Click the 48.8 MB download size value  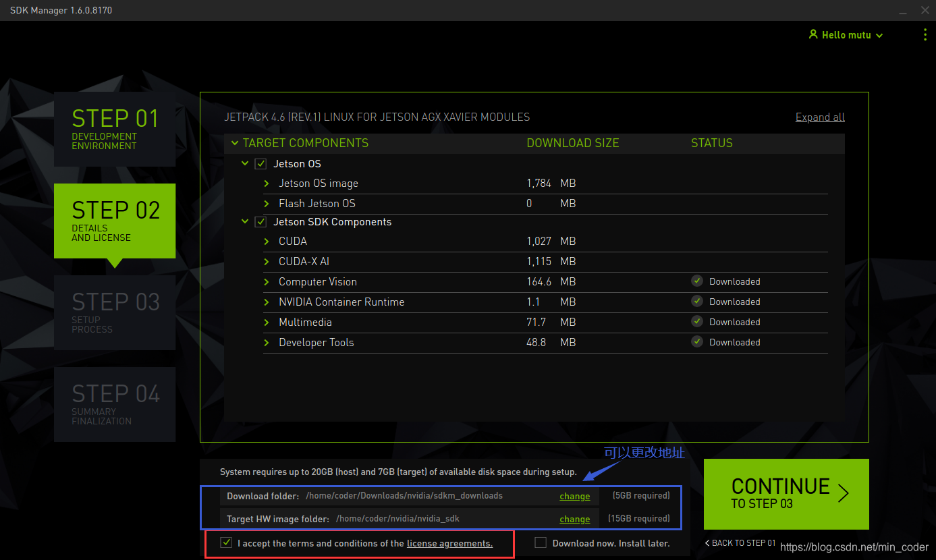coord(551,343)
